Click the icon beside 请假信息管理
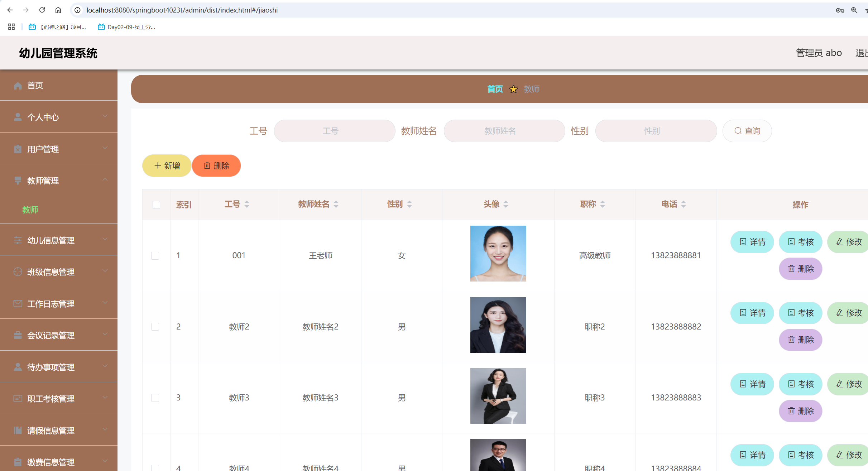The height and width of the screenshot is (471, 868). click(18, 431)
